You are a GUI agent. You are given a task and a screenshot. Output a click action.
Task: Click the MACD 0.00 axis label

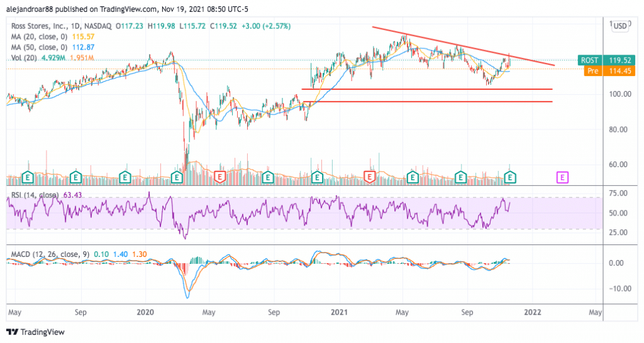click(616, 263)
